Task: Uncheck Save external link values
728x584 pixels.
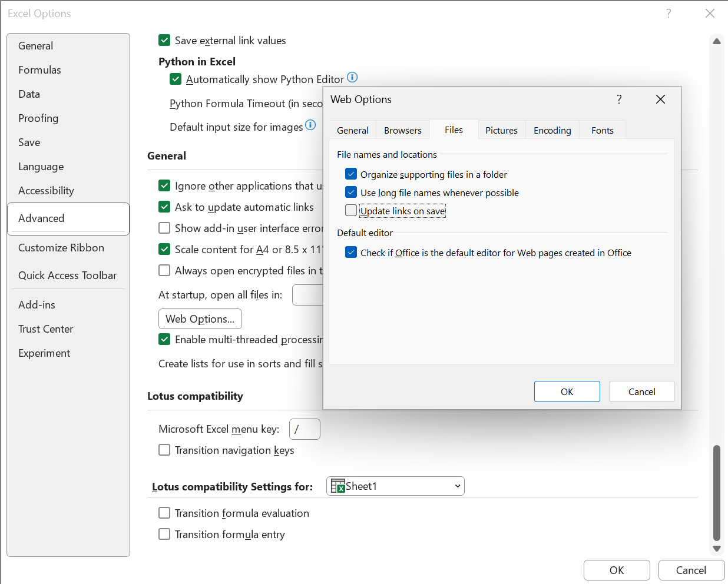Action: pos(164,40)
